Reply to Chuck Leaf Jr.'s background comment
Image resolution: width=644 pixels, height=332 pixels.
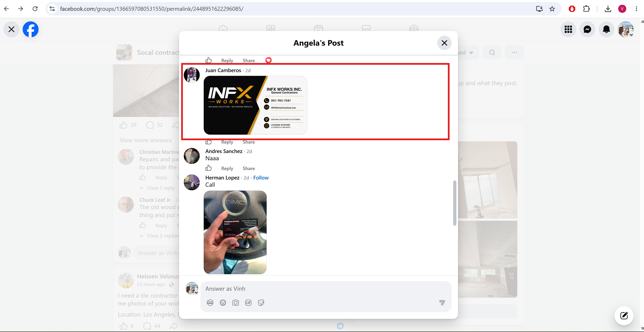tap(161, 225)
